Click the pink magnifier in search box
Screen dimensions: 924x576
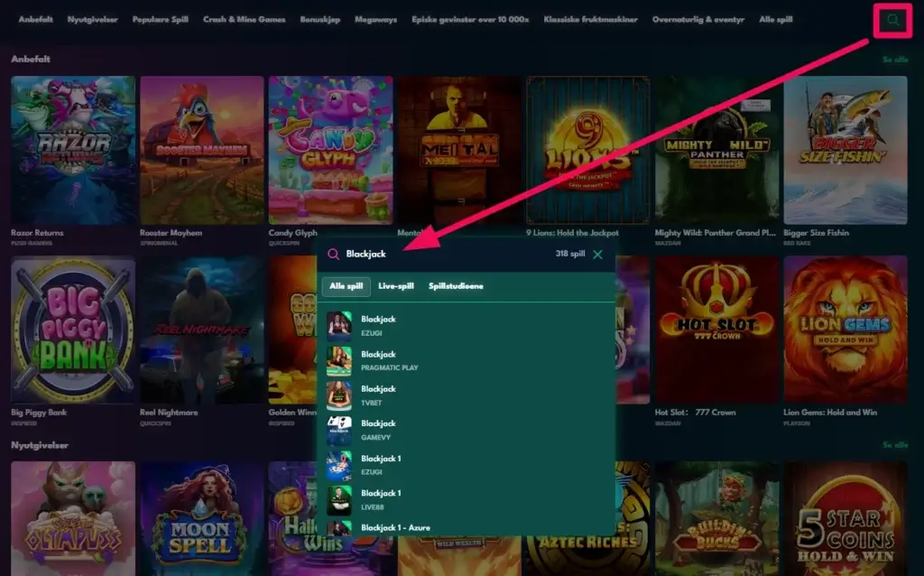click(333, 255)
